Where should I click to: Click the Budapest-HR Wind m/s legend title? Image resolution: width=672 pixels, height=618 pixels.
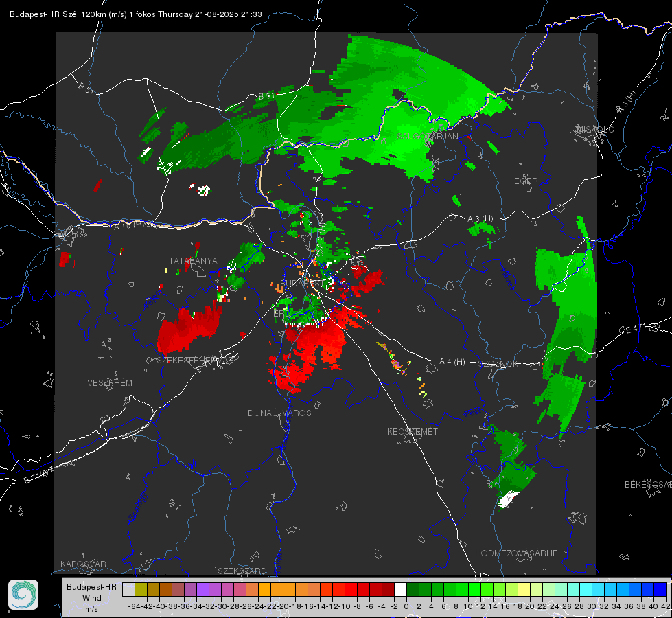pyautogui.click(x=92, y=598)
